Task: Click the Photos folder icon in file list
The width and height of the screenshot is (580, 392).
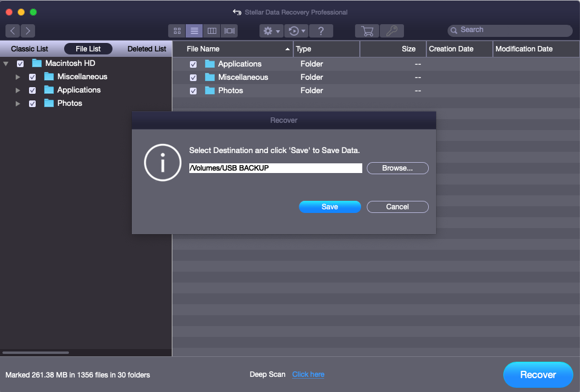Action: tap(210, 90)
